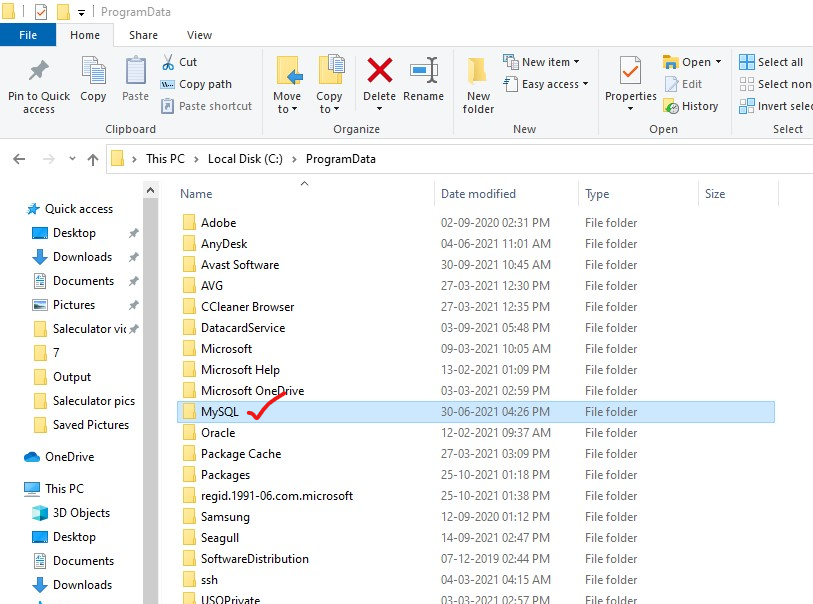Click the Forward navigation arrow
The height and width of the screenshot is (604, 813).
coord(49,159)
